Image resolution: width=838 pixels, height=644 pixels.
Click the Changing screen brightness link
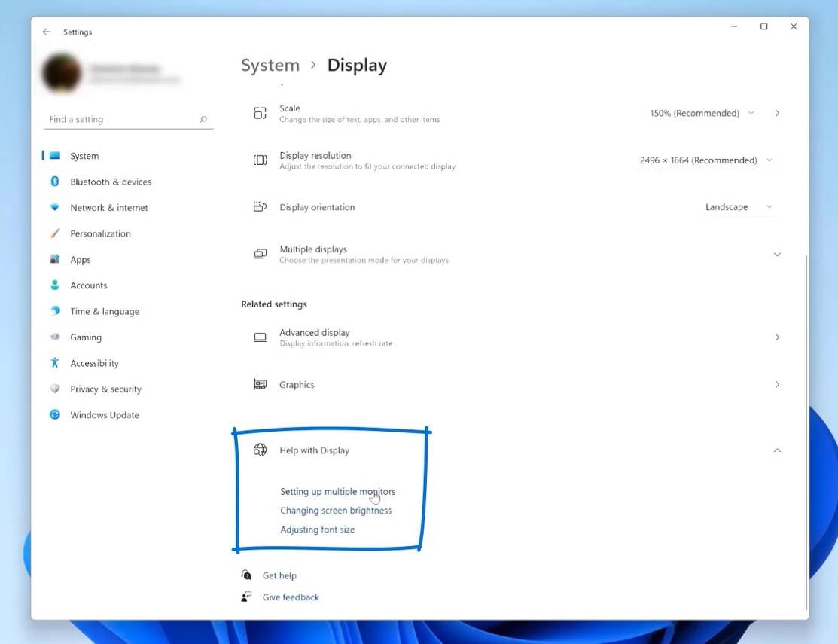[336, 510]
